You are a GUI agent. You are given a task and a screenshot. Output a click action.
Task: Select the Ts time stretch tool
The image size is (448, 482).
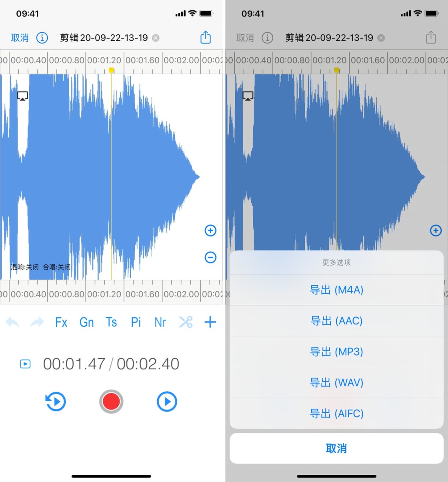(111, 322)
